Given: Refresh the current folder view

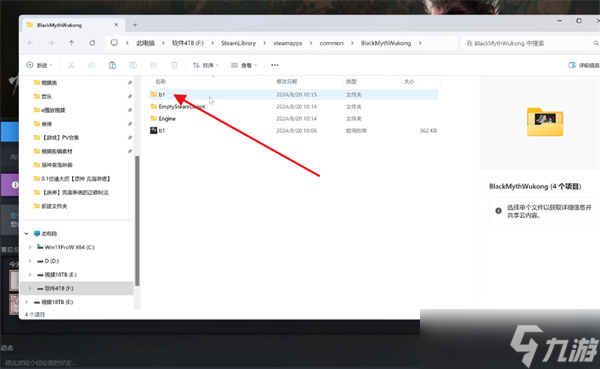Looking at the screenshot, I should pyautogui.click(x=92, y=43).
